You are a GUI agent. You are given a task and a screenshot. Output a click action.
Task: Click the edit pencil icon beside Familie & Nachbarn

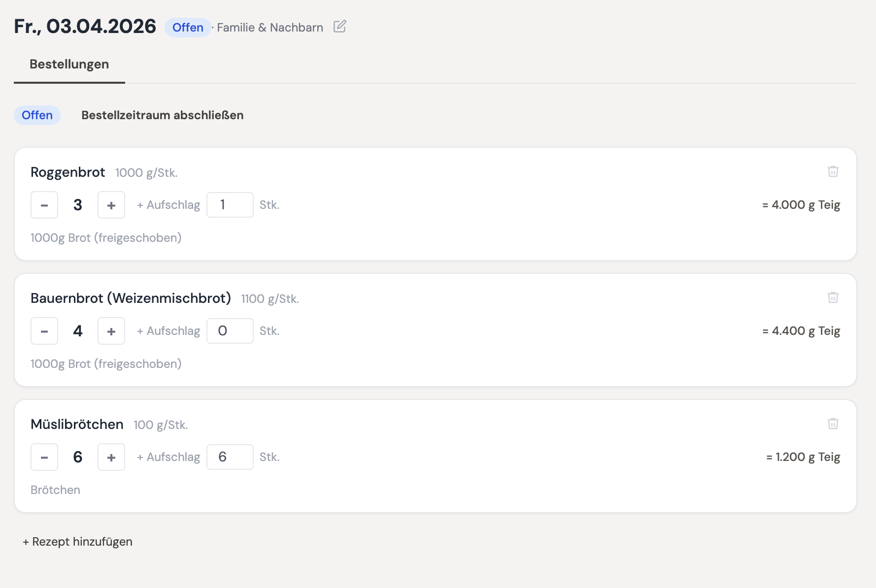(x=339, y=27)
